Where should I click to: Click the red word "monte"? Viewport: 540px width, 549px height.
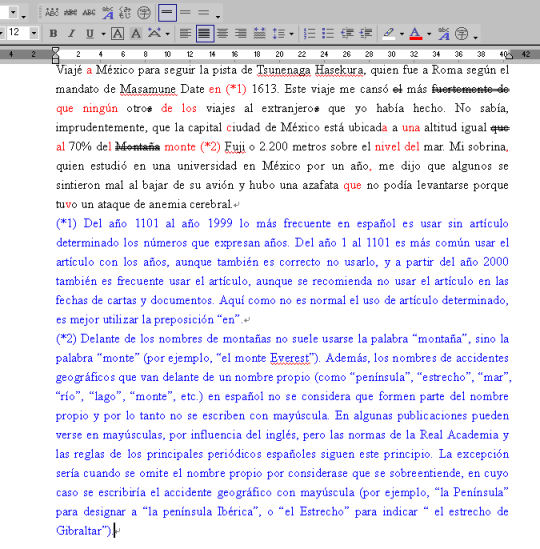(x=180, y=146)
